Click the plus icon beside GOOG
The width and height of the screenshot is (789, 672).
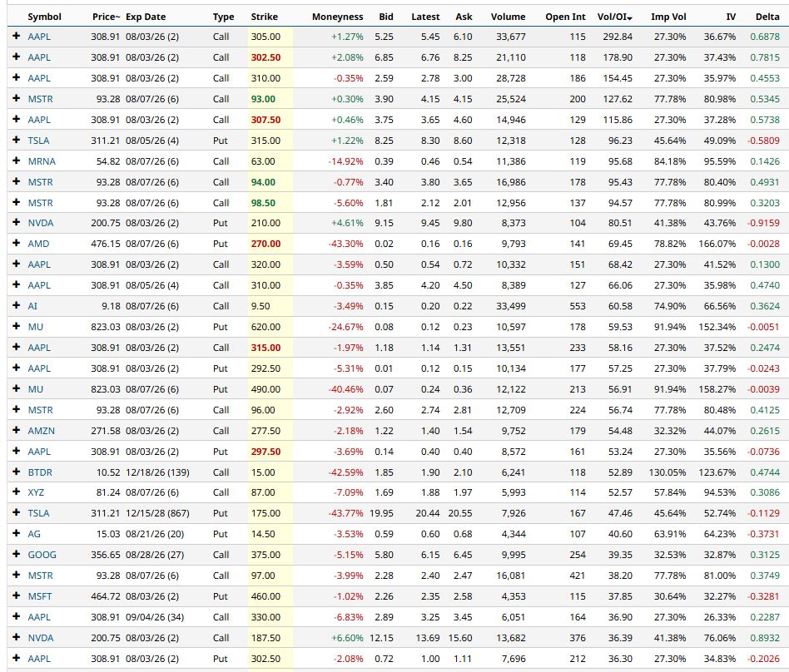(x=16, y=554)
